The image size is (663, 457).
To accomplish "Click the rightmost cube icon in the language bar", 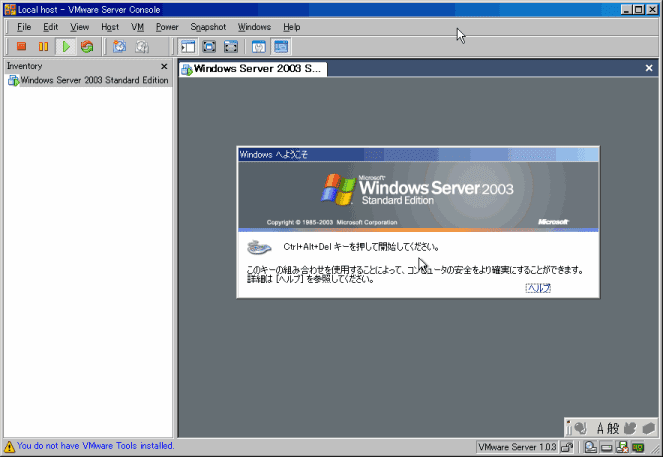I will (649, 429).
